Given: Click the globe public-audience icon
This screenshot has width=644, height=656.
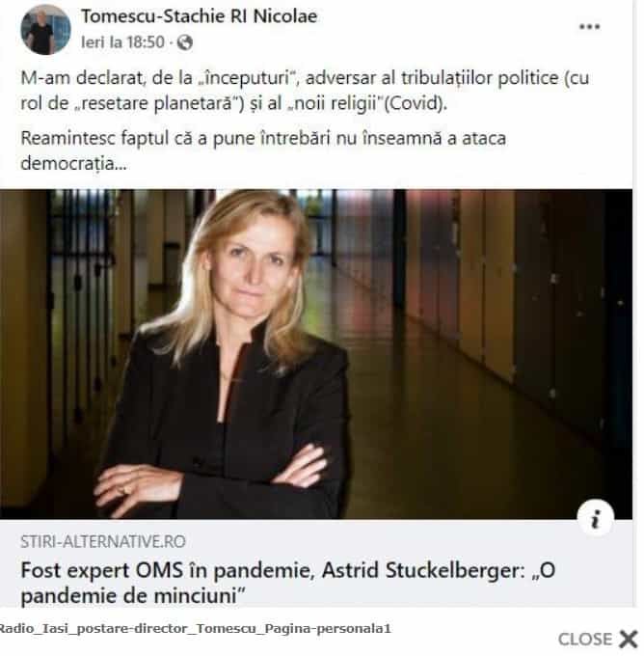Looking at the screenshot, I should click(x=184, y=42).
